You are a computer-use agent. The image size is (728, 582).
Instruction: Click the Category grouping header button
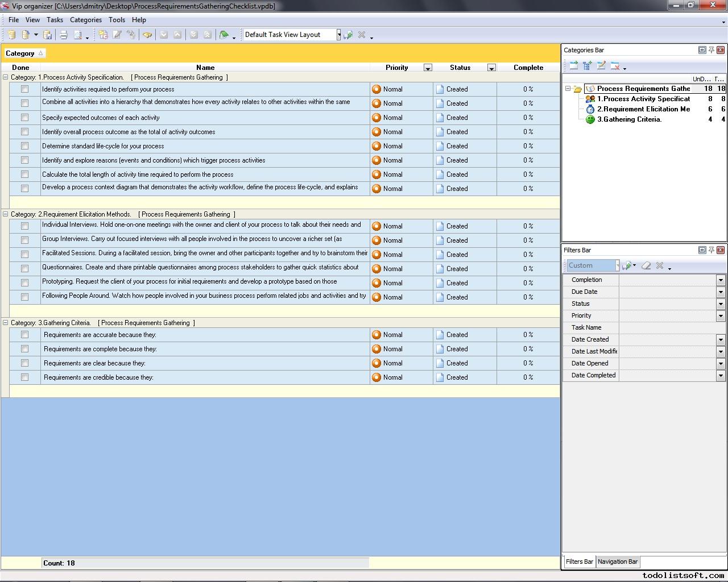click(x=24, y=53)
